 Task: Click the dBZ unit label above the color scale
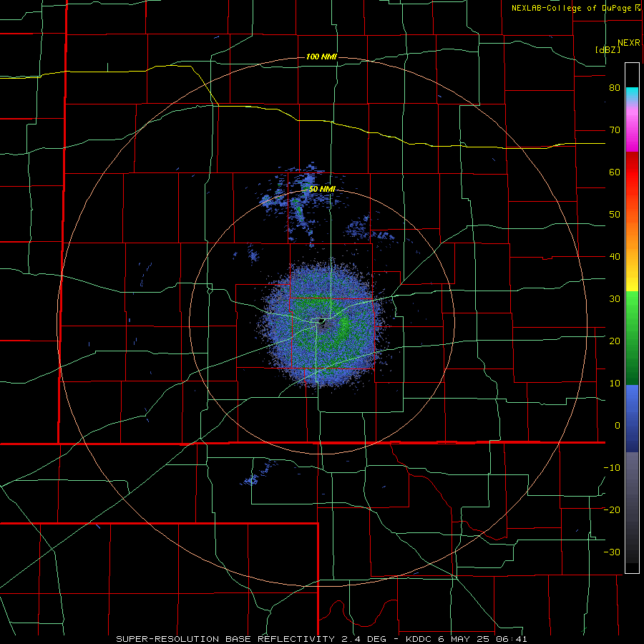point(608,49)
